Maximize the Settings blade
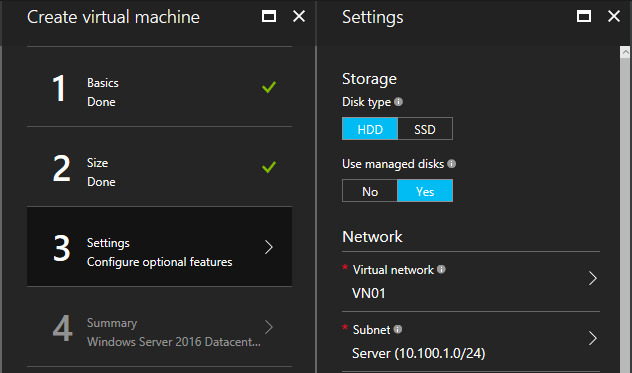The width and height of the screenshot is (632, 373). coord(584,17)
